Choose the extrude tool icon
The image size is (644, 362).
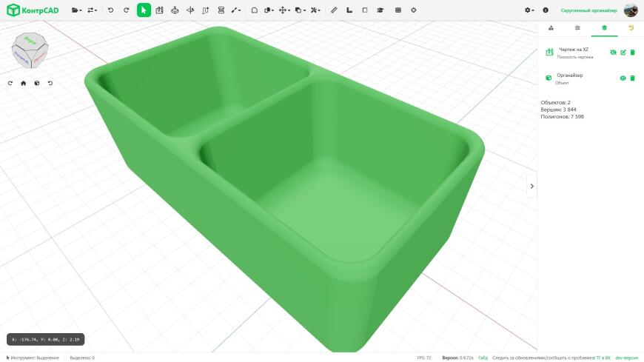coord(175,10)
